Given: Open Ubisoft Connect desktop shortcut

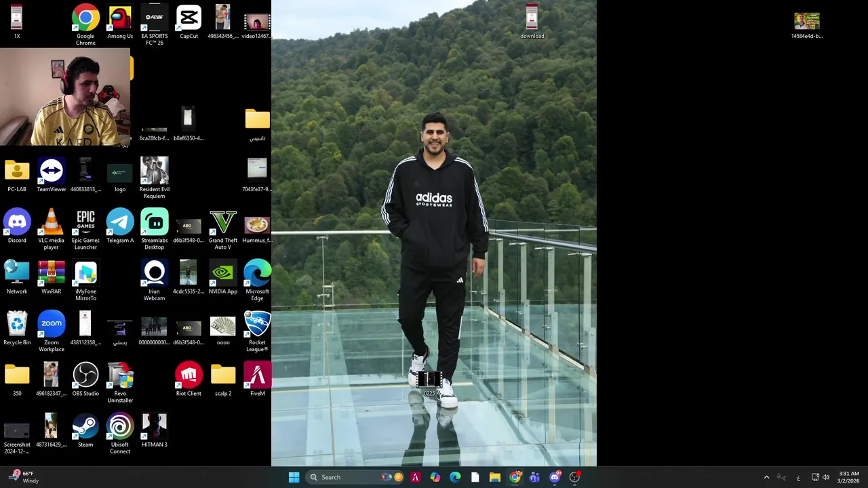Looking at the screenshot, I should [120, 434].
